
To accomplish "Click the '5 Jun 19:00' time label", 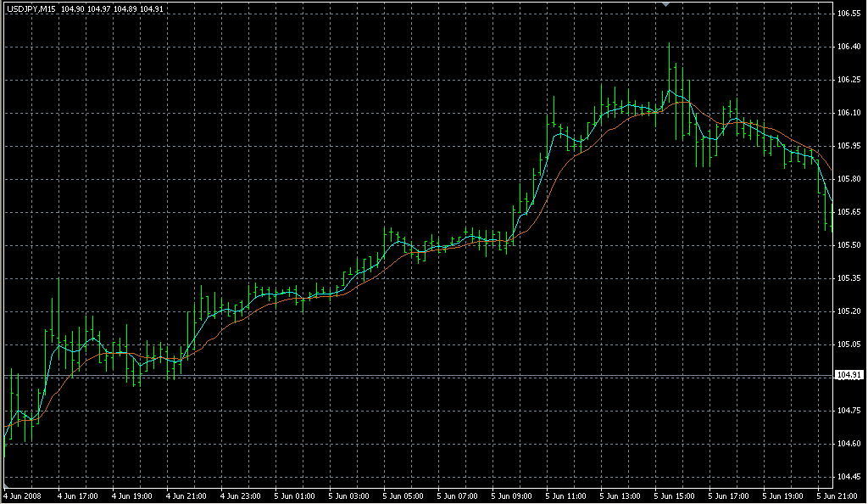I will tap(783, 496).
